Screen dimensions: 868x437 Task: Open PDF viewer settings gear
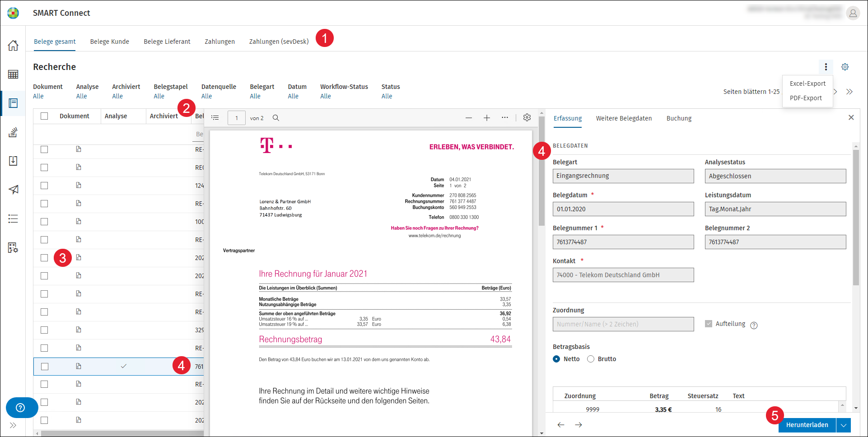click(x=527, y=117)
